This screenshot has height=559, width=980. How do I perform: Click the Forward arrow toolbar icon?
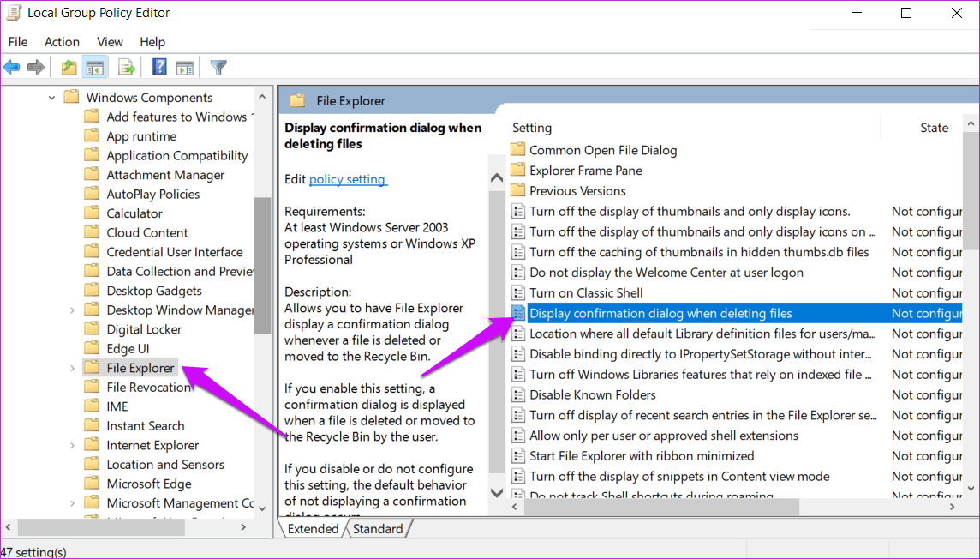[36, 68]
